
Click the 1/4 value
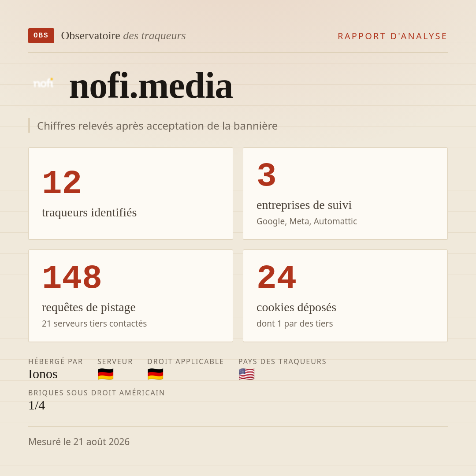click(37, 405)
